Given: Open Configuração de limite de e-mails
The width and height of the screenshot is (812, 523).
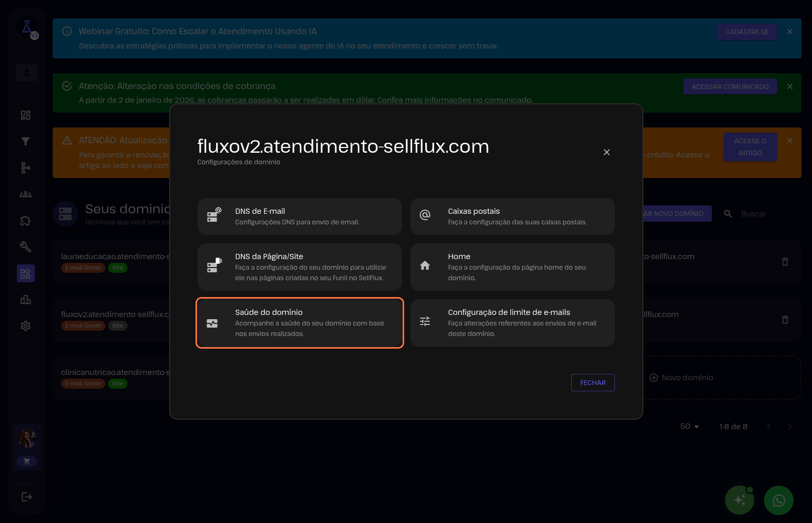Looking at the screenshot, I should [x=512, y=323].
